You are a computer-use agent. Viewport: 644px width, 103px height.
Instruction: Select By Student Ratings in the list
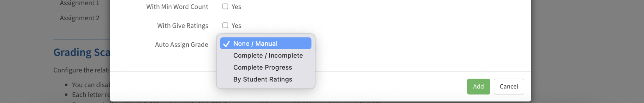[263, 79]
